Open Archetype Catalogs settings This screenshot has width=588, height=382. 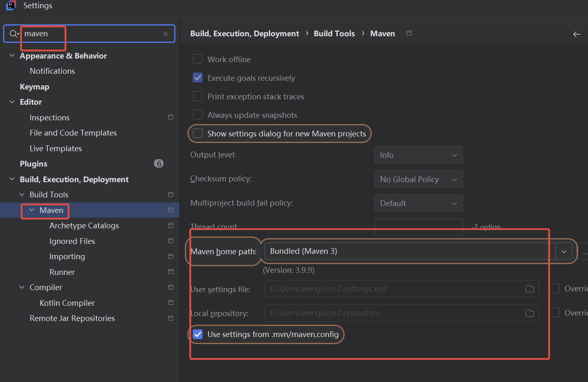[x=84, y=225]
